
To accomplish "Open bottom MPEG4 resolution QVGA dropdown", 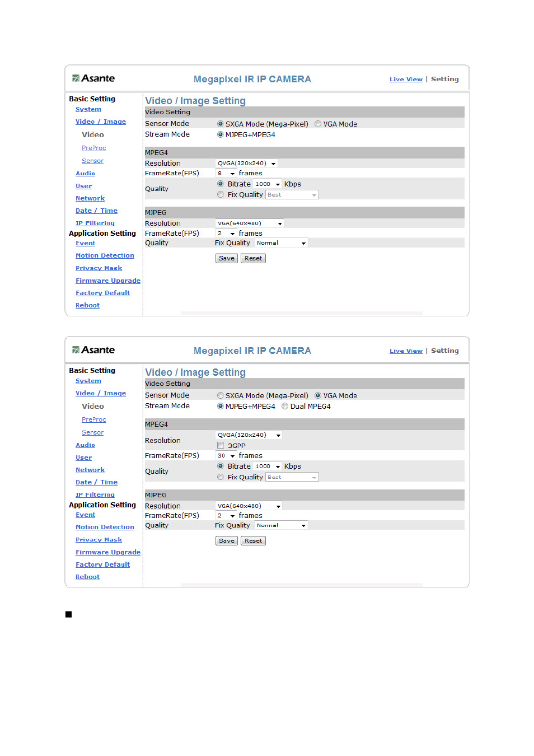I will click(x=249, y=435).
